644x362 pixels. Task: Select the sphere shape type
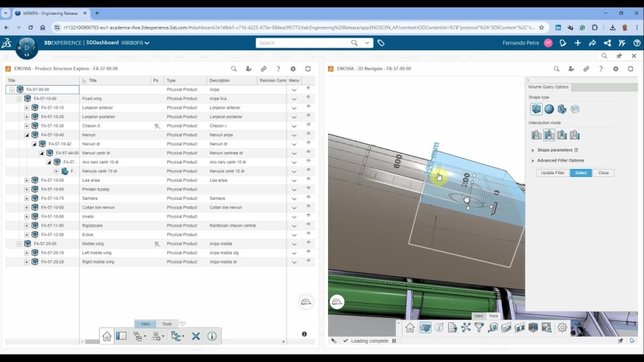point(549,109)
